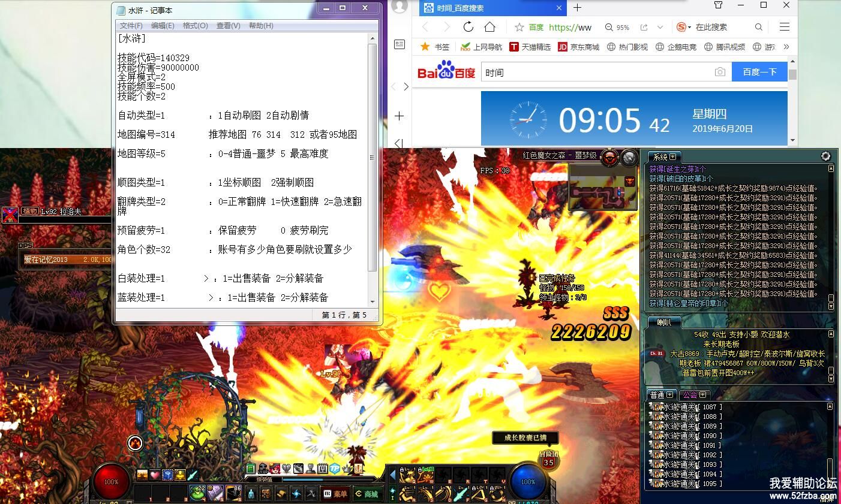Open the game chat settings gear
The image size is (841, 504).
826,156
